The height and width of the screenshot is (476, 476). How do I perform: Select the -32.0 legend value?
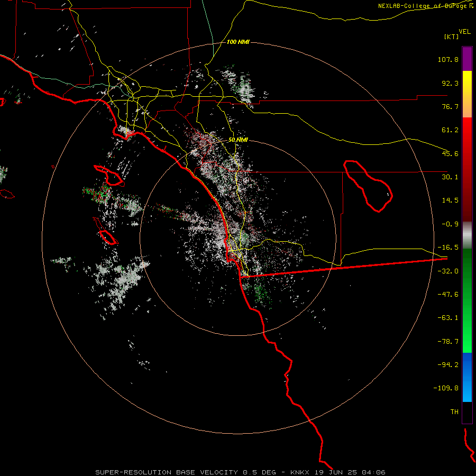tap(448, 271)
